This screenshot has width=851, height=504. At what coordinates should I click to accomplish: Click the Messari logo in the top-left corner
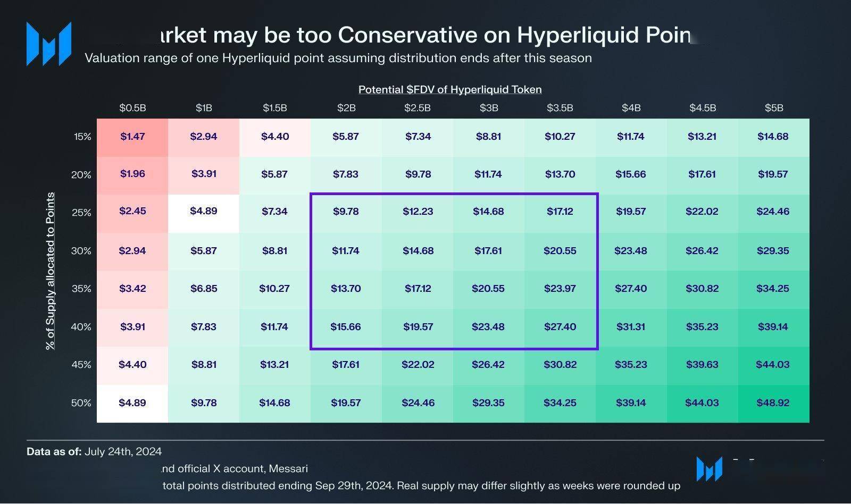pos(48,44)
